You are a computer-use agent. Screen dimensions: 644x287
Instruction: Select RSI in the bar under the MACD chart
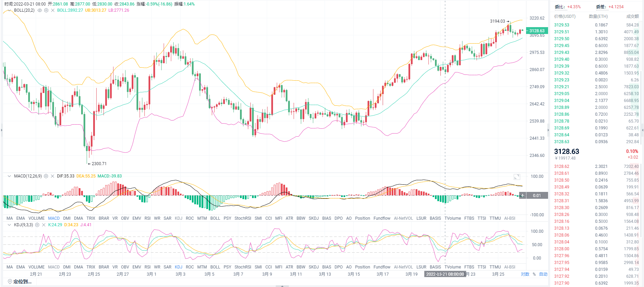click(x=148, y=218)
